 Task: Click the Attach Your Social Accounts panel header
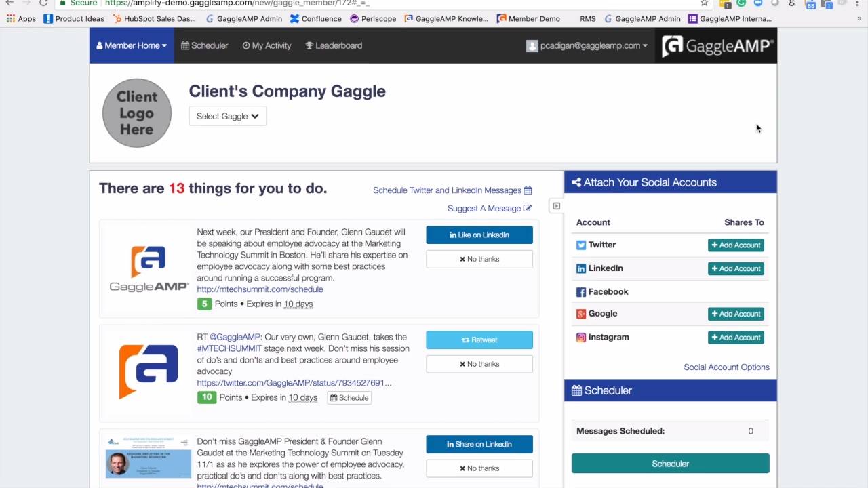(671, 182)
